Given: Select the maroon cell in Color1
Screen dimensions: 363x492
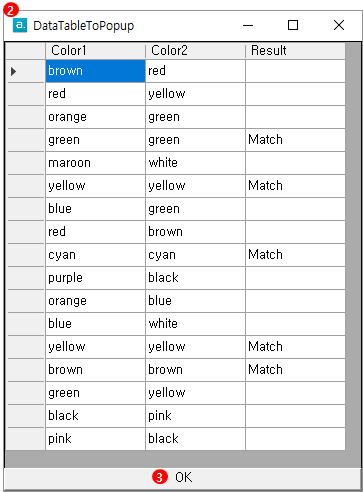Looking at the screenshot, I should [x=95, y=163].
